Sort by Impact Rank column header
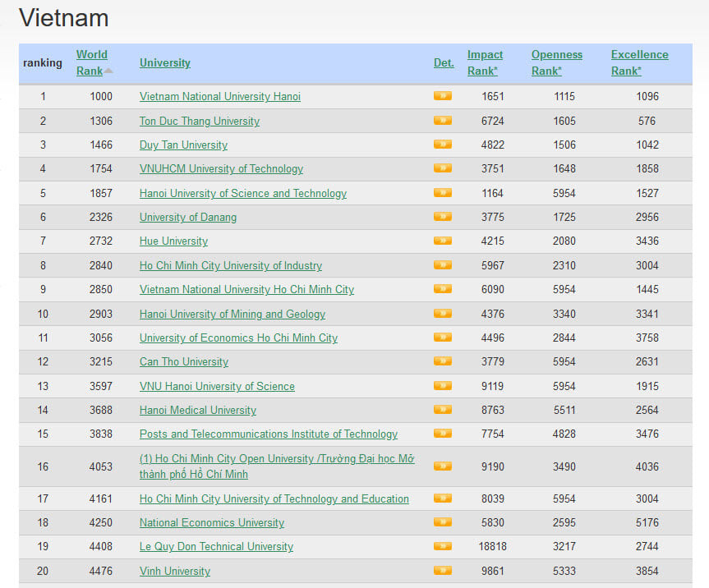The image size is (709, 588). [485, 62]
